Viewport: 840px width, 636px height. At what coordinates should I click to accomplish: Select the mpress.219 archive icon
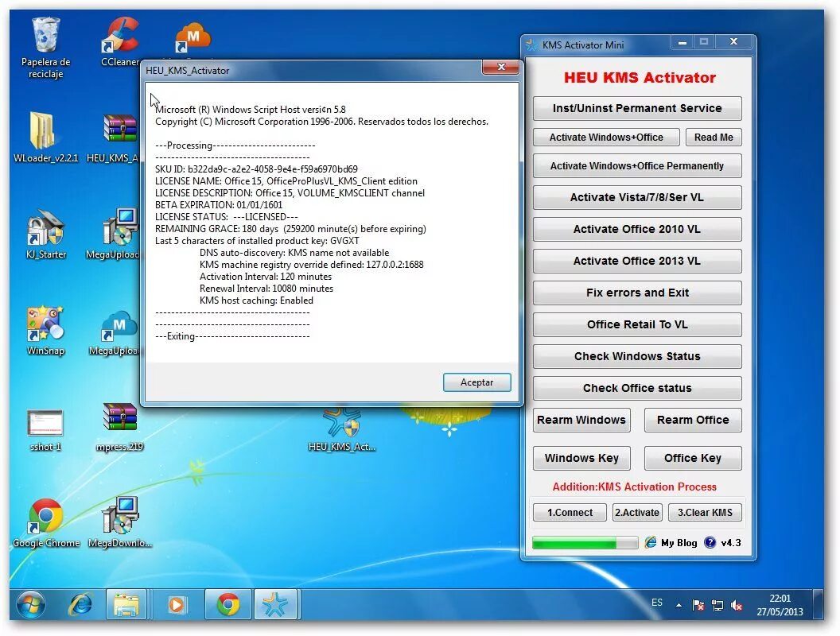(120, 426)
